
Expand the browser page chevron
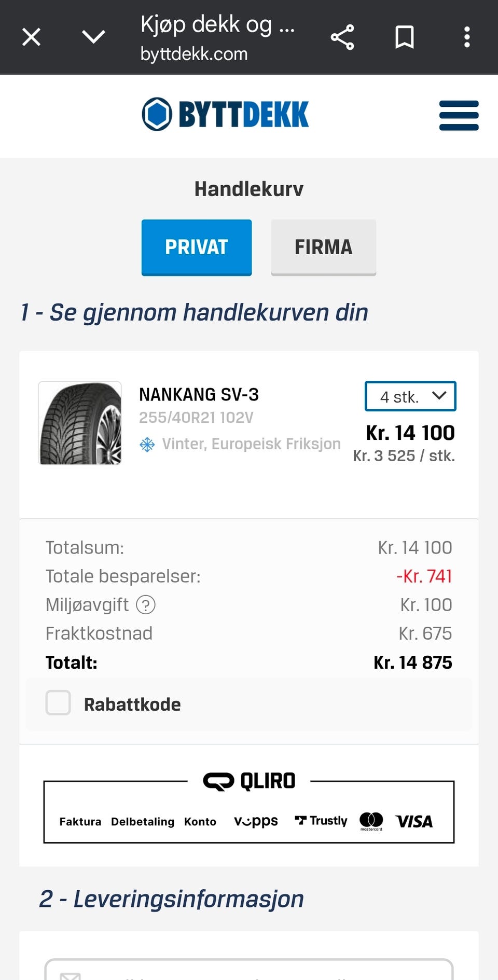click(x=93, y=37)
